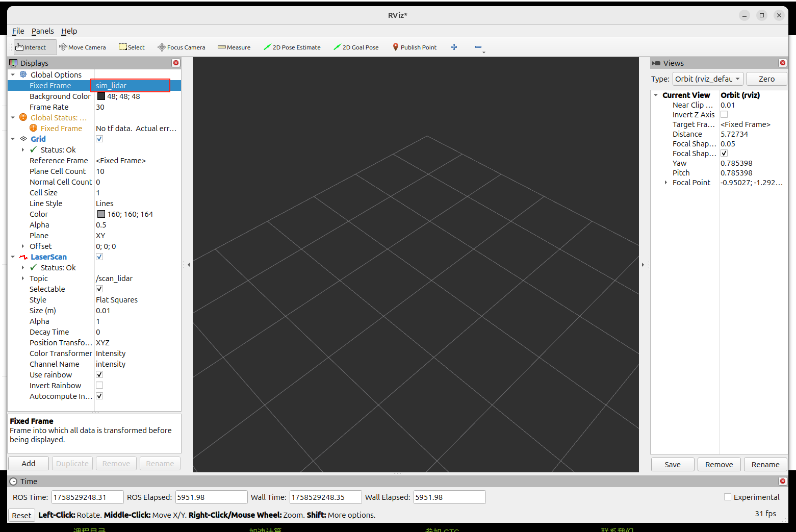Enable the Invert Z Axis checkbox
The image size is (796, 532).
point(724,114)
